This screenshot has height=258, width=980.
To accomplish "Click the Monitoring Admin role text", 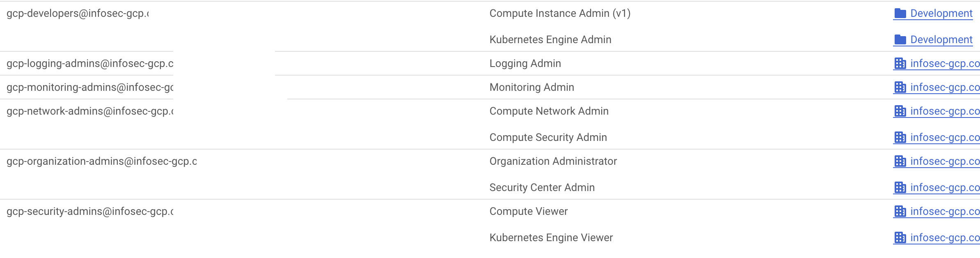I will tap(531, 87).
